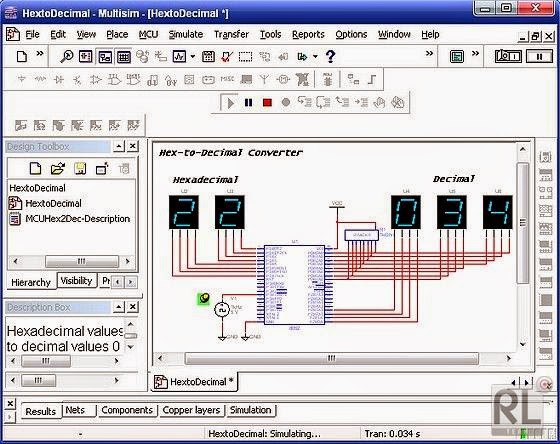Open the Help question mark icon
The width and height of the screenshot is (560, 444).
330,56
